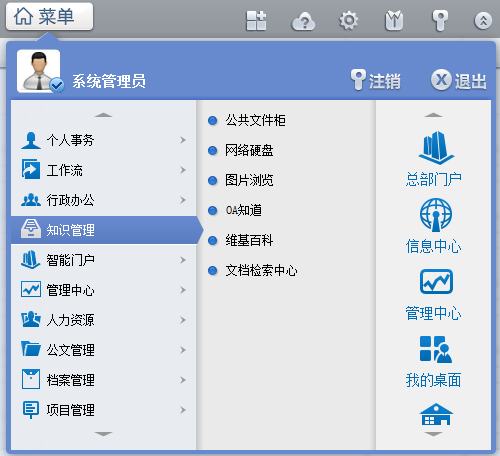Screen dimensions: 500x456
Task: Click the 注销 logout button
Action: 376,81
